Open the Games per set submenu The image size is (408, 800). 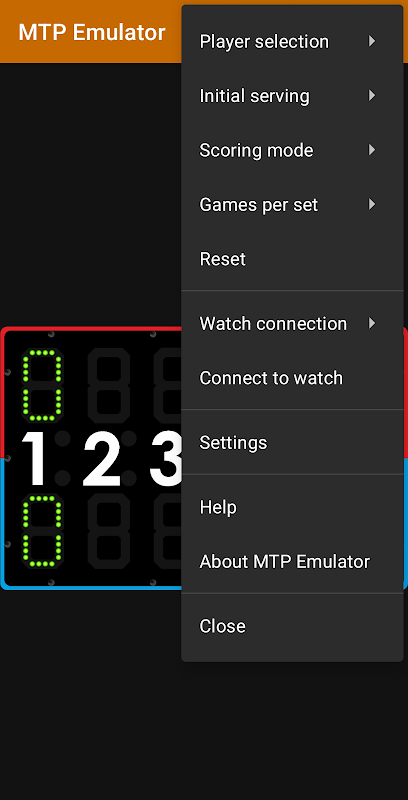pyautogui.click(x=292, y=205)
